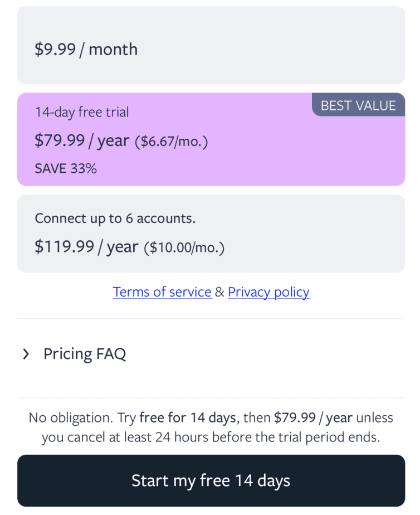Pick the $119.99 / year plan price
The width and height of the screenshot is (420, 515).
point(86,247)
